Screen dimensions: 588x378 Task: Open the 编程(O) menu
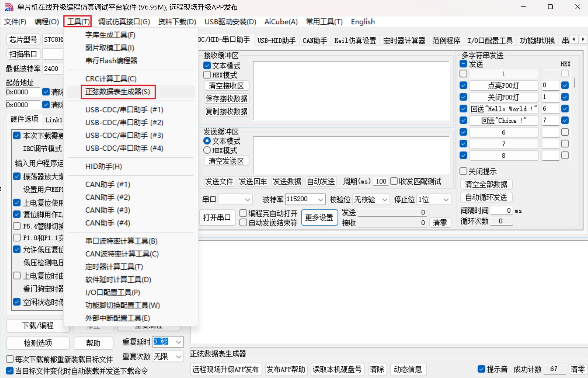[x=47, y=22]
